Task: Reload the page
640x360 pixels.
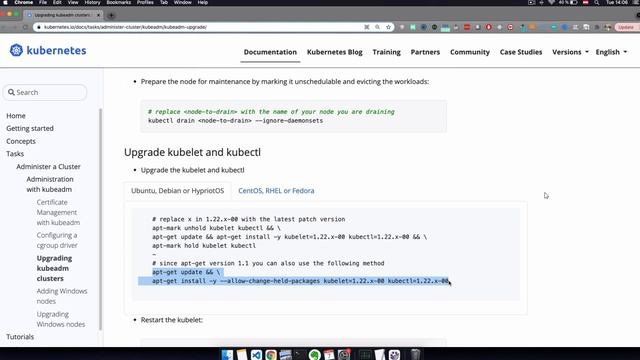Action: (x=25, y=27)
